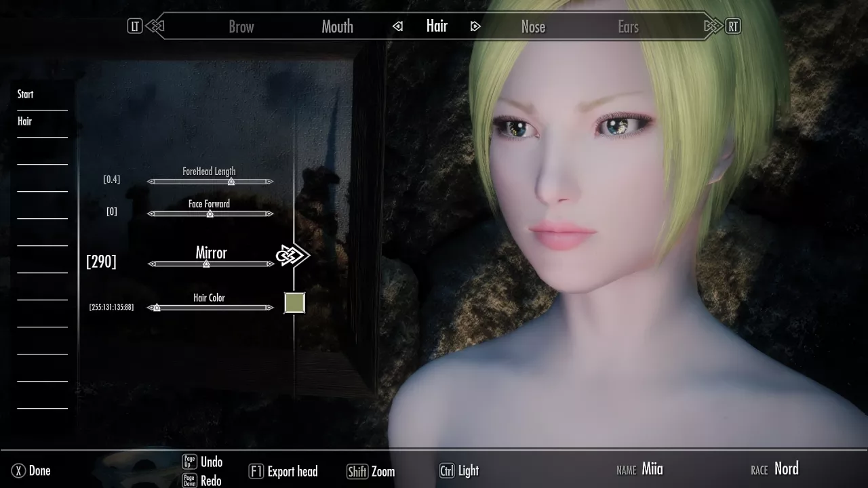Decrease Hair Color with left arrow

tap(151, 308)
